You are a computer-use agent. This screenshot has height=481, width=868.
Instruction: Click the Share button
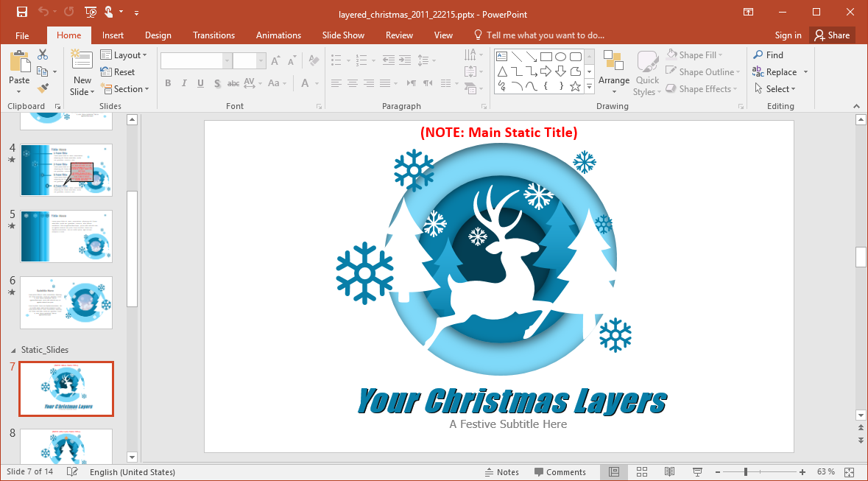click(831, 35)
